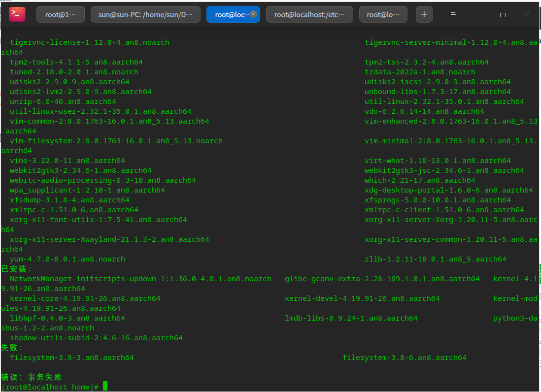Image resolution: width=541 pixels, height=392 pixels.
Task: Click kernel-devel-4.19.91-26 package entry
Action: pyautogui.click(x=362, y=298)
